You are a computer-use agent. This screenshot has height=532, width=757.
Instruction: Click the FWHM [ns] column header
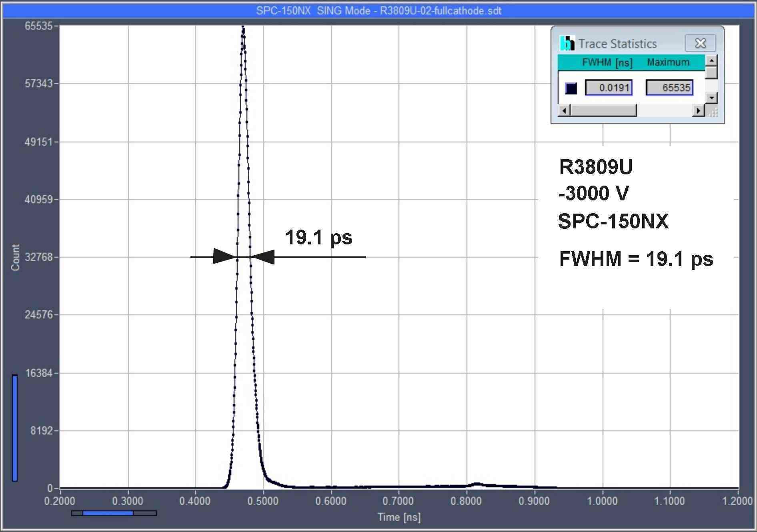pos(607,63)
